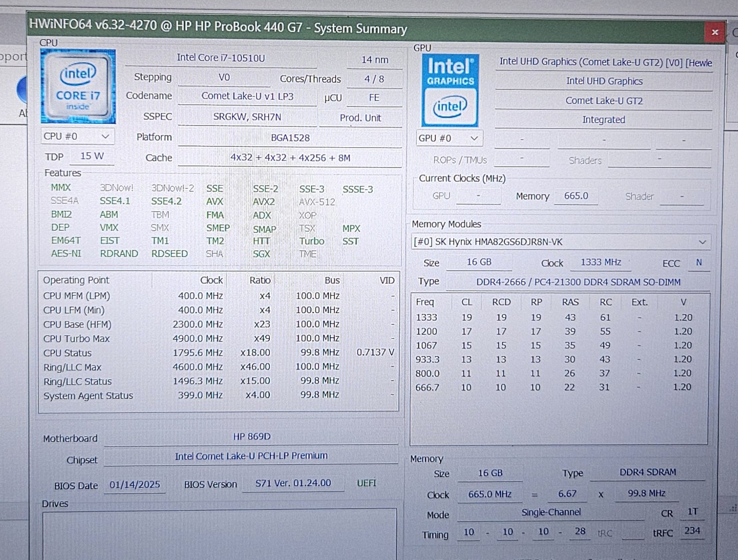Click the CPU Turbo Max 4900.0 MHz clock
Image resolution: width=738 pixels, height=560 pixels.
(x=198, y=339)
